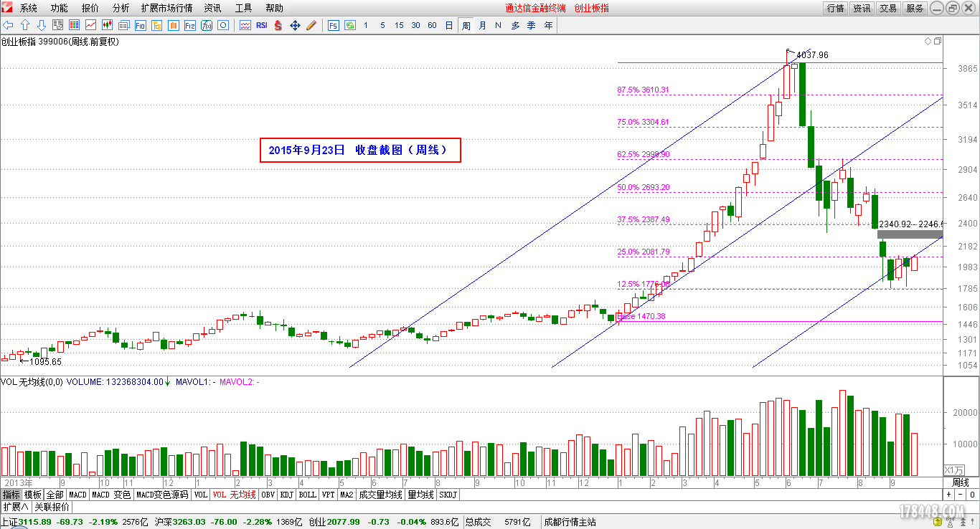Click the Tongdaxin logo icon in title bar
The width and height of the screenshot is (980, 529).
coord(6,8)
